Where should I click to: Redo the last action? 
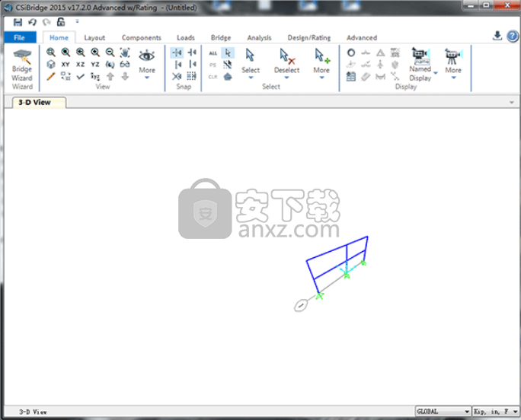(46, 22)
